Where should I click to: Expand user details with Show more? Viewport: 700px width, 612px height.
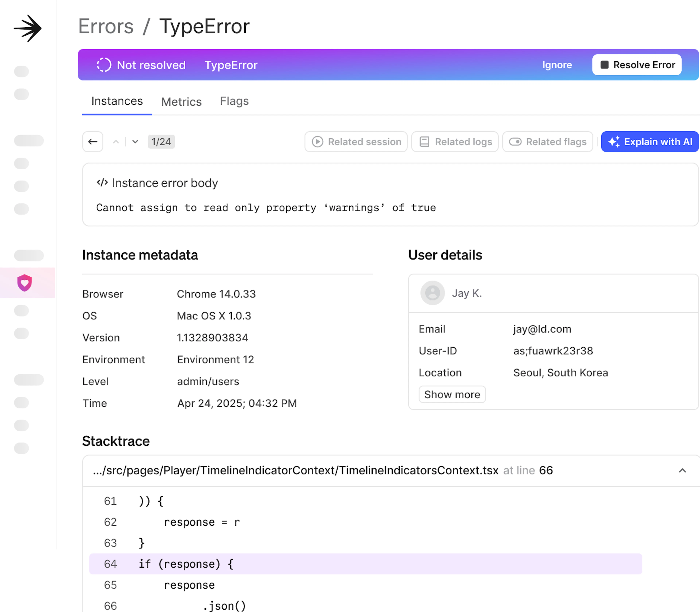click(452, 395)
